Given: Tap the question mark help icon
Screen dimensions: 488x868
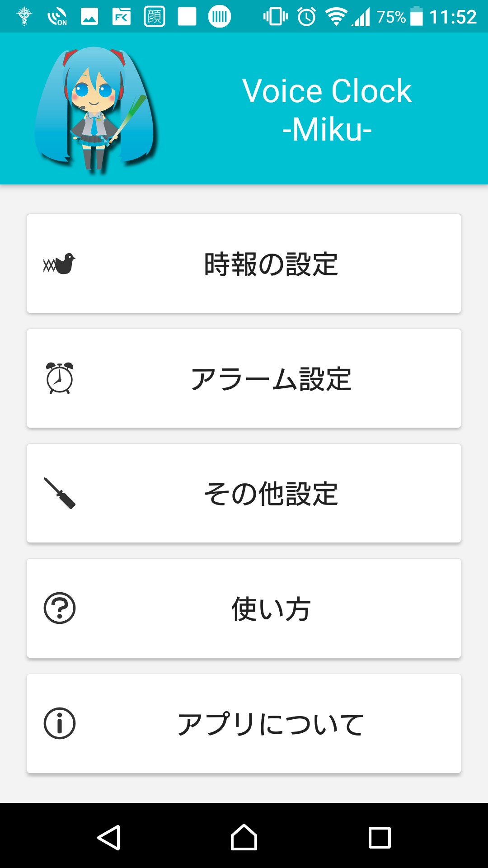Looking at the screenshot, I should (59, 608).
